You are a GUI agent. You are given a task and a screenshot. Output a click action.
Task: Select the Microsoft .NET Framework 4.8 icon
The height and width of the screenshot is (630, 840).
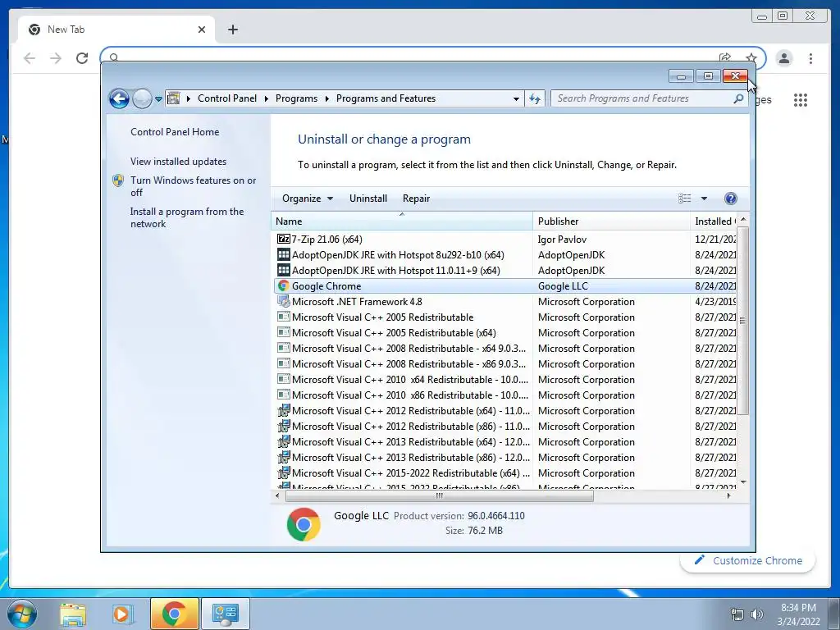point(283,301)
